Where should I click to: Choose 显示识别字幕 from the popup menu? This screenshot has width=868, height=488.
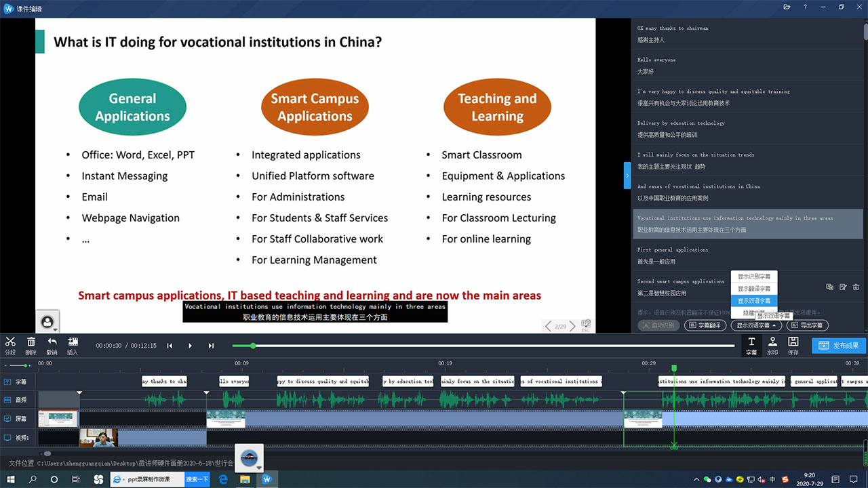754,277
